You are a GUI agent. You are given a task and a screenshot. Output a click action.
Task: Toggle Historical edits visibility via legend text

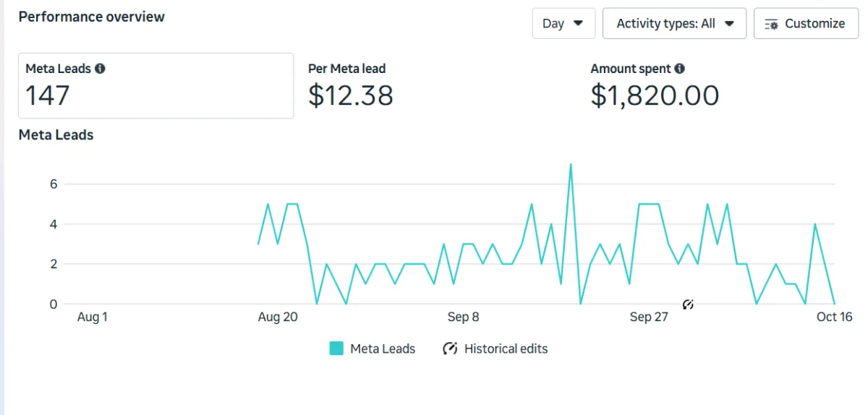pyautogui.click(x=506, y=348)
